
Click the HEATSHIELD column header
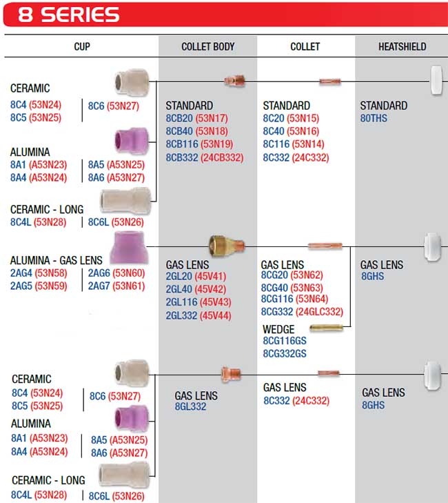(402, 47)
